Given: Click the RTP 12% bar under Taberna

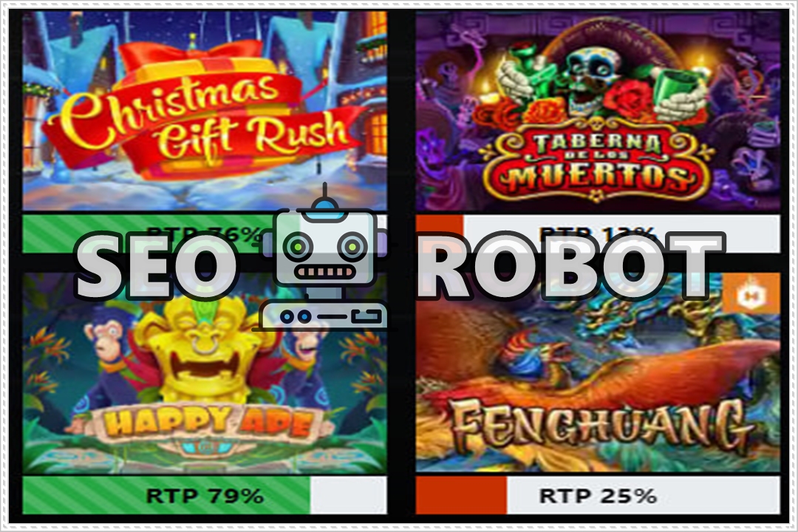Looking at the screenshot, I should click(x=598, y=233).
